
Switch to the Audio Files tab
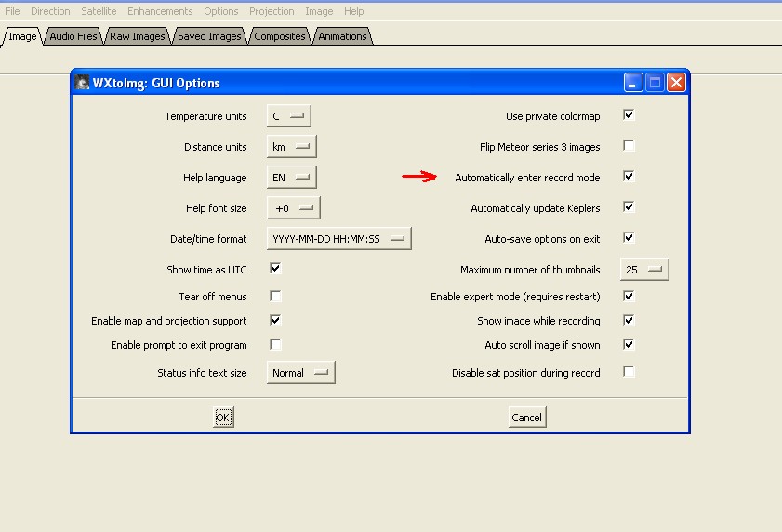73,36
